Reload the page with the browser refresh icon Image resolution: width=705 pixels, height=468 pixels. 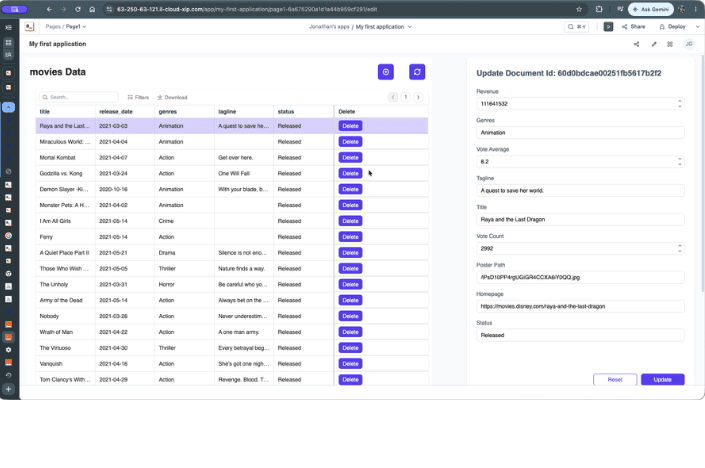[78, 9]
